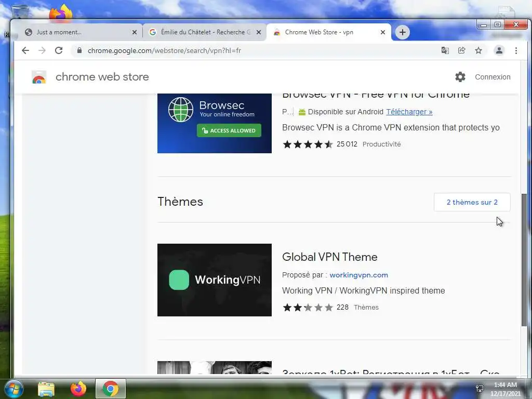This screenshot has width=532, height=399.
Task: Click the Android availability icon
Action: [302, 112]
